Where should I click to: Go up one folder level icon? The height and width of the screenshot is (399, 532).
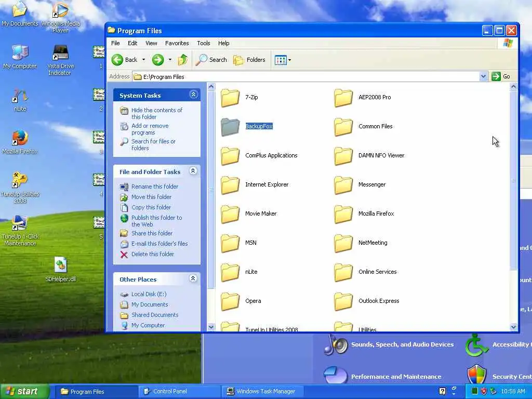click(x=183, y=60)
